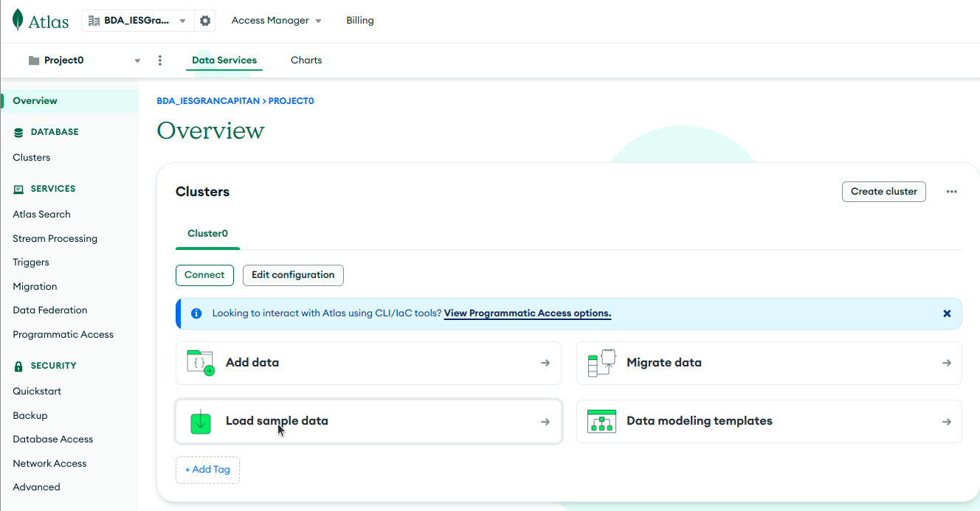Click the arrow on the Migrate data card

click(x=947, y=363)
